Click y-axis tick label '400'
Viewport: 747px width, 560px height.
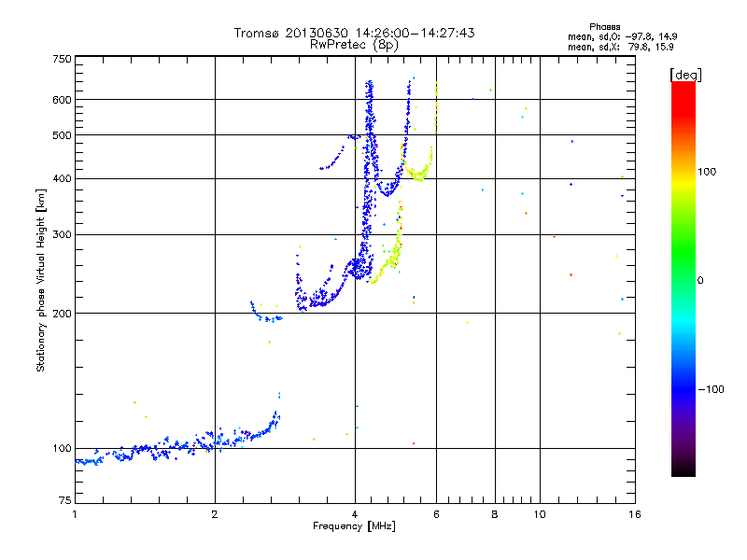pos(62,178)
